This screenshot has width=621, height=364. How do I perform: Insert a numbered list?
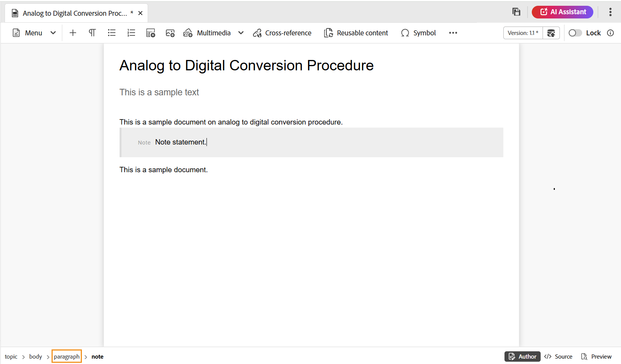tap(131, 33)
